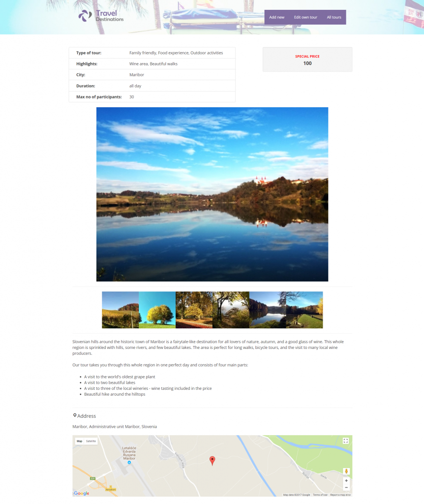Click the Google logo on the map
Screen dimensions: 424x504
pos(81,493)
